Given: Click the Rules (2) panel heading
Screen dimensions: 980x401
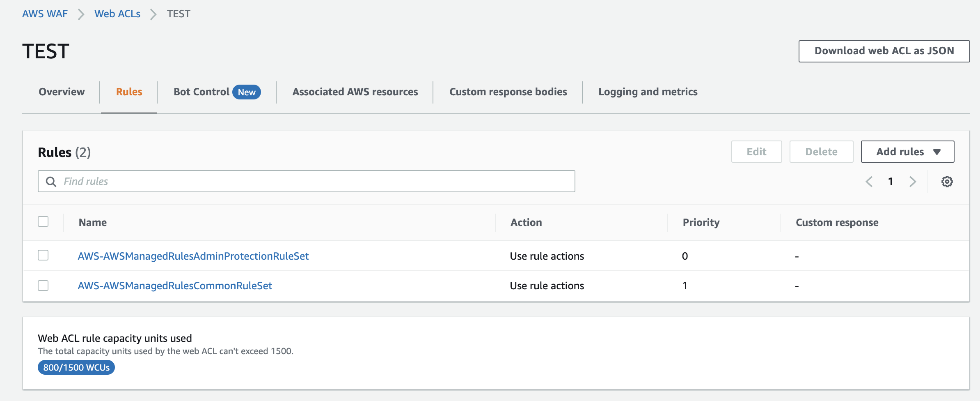Looking at the screenshot, I should coord(64,152).
